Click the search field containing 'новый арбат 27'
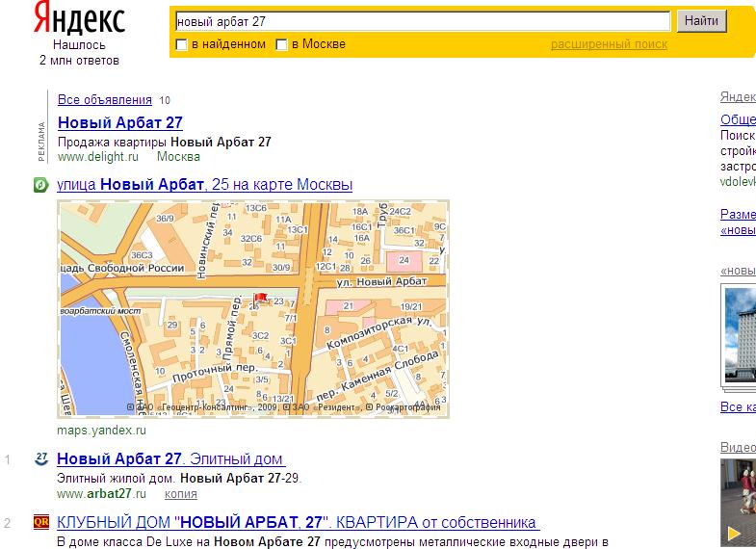This screenshot has width=756, height=549. pyautogui.click(x=423, y=21)
